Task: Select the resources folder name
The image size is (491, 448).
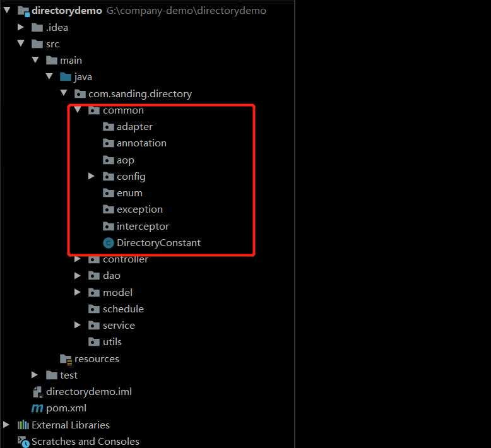Action: (x=97, y=359)
